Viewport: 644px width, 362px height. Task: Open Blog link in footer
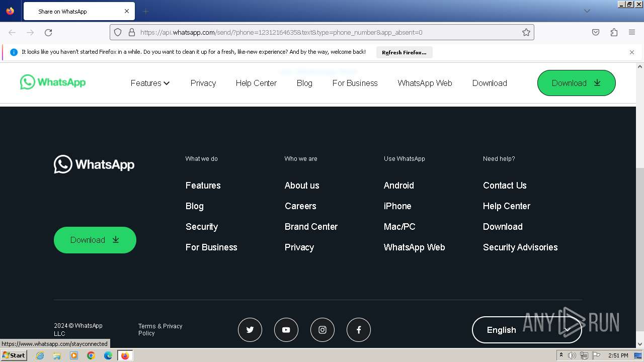click(x=195, y=206)
